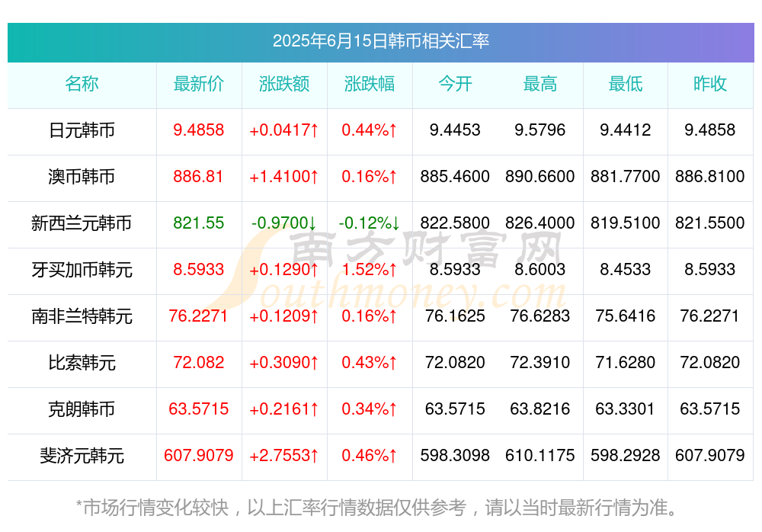
Task: Click the change amount +0.1290↑
Action: click(x=284, y=269)
